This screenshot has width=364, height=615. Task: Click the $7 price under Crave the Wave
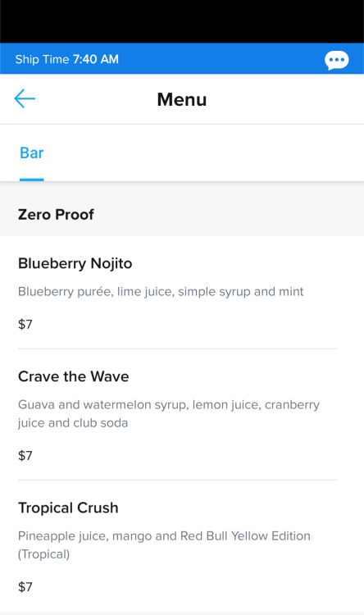25,456
